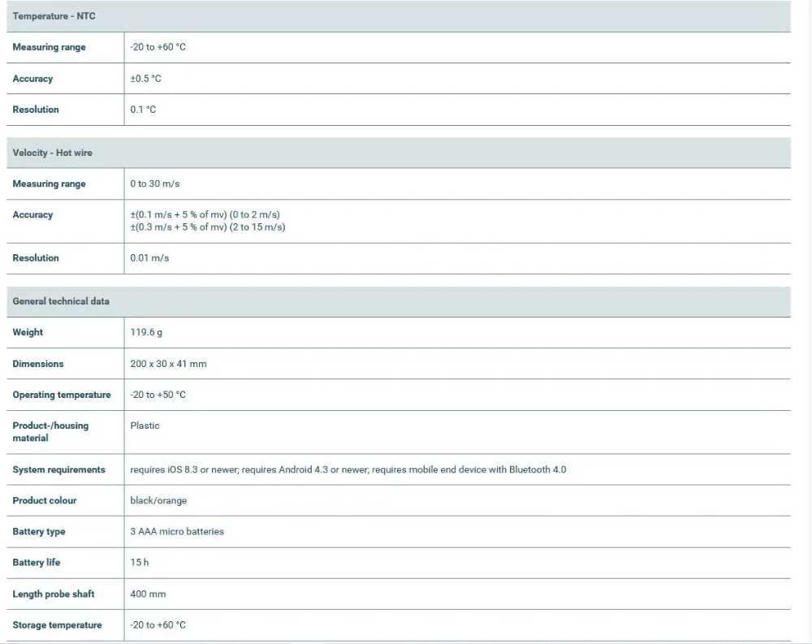Screen dimensions: 812x644
Task: Click 'Resolution' label under Velocity - Hot wire
Action: pos(36,258)
